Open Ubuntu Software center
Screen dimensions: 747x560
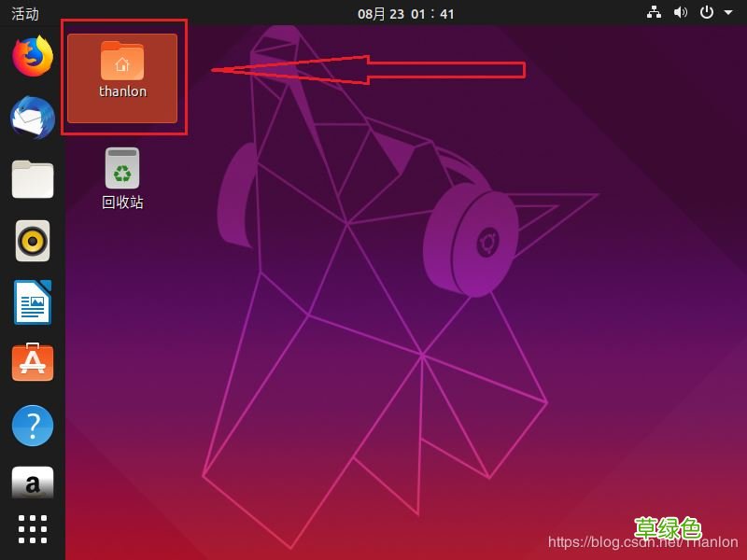point(33,362)
